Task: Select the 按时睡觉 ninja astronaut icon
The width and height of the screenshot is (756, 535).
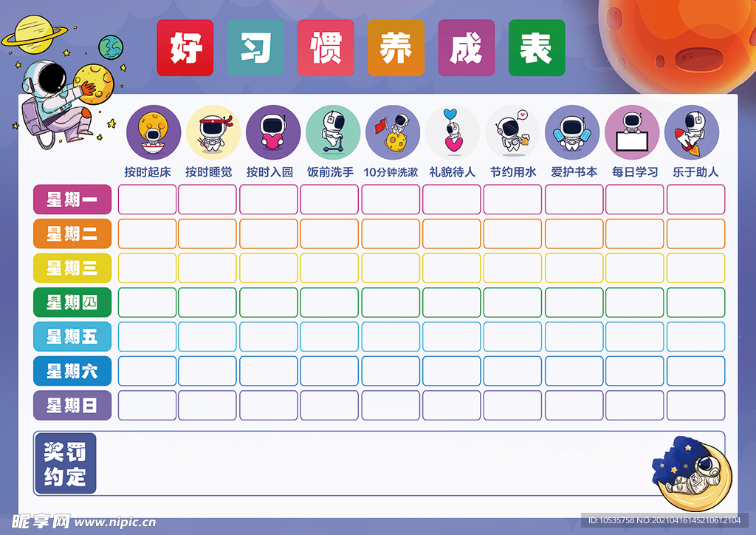Action: [213, 133]
